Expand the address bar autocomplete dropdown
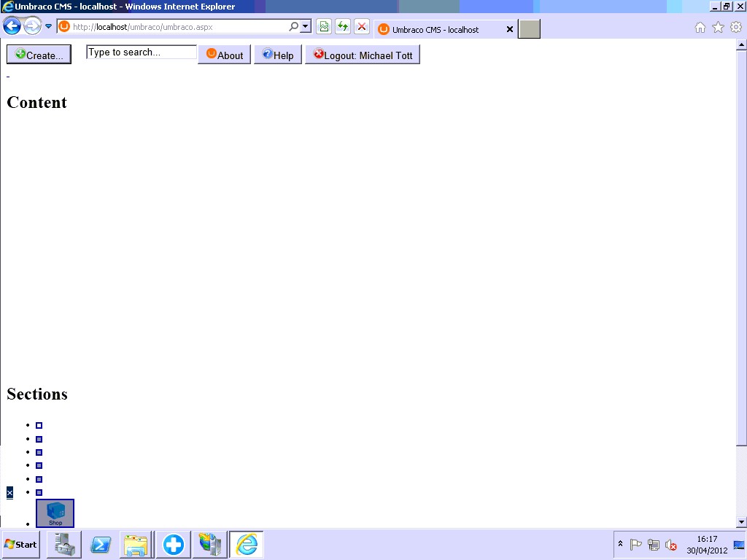747x560 pixels. [306, 27]
